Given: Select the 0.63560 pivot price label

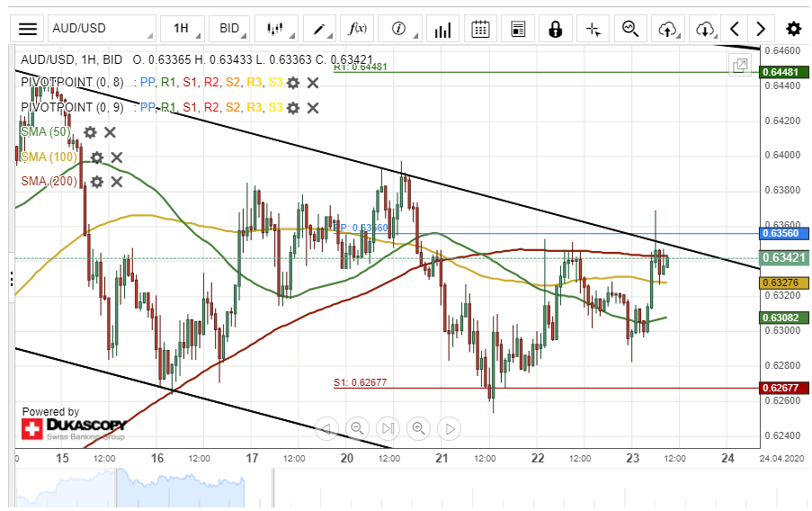Looking at the screenshot, I should click(x=784, y=233).
